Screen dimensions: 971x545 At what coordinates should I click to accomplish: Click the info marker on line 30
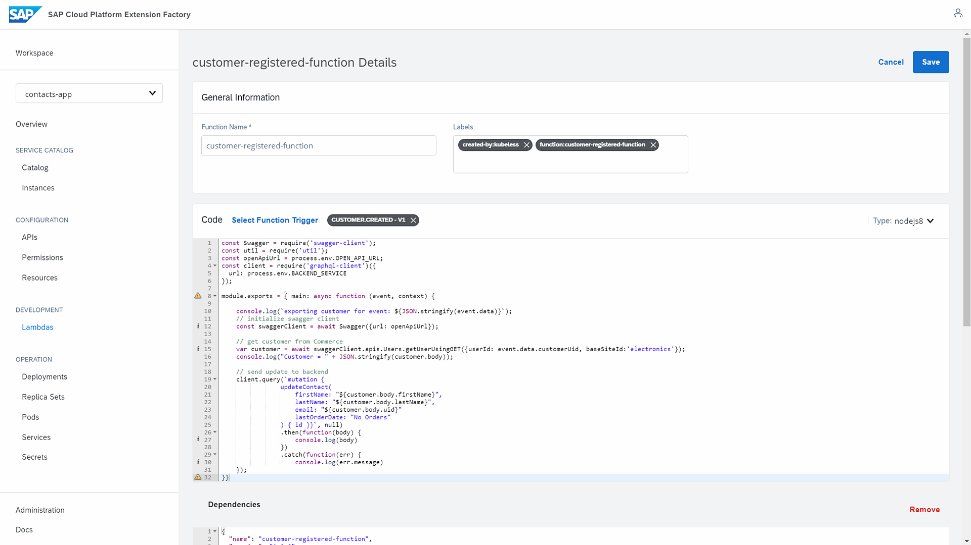[x=198, y=462]
